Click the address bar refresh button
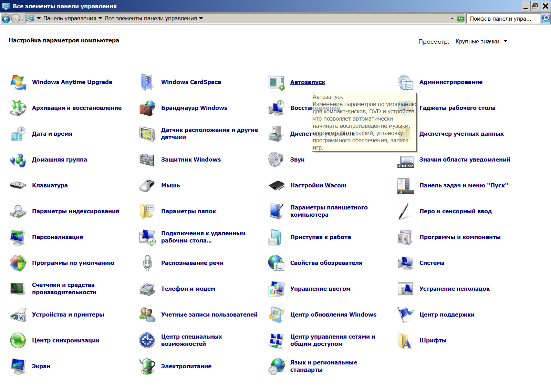551x392 pixels. click(461, 19)
